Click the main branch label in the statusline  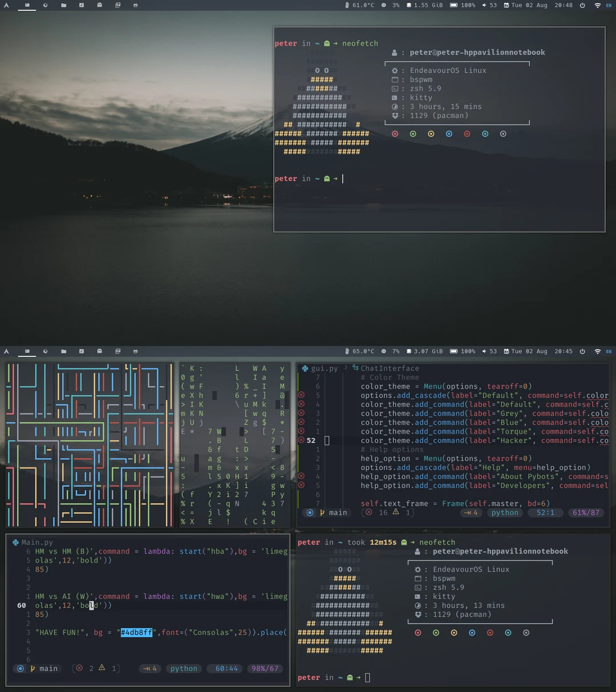tap(338, 512)
